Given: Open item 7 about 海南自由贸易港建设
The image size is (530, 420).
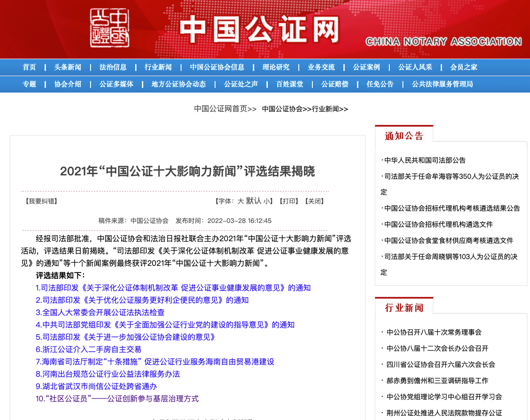Looking at the screenshot, I should (155, 362).
